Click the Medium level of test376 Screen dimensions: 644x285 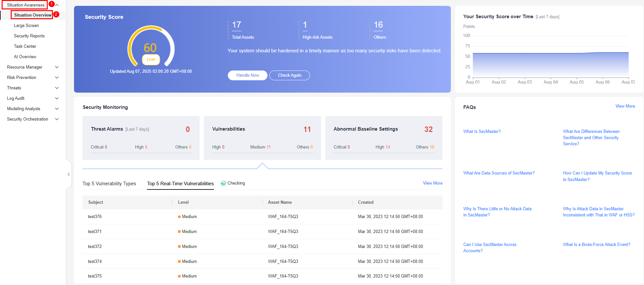(187, 216)
